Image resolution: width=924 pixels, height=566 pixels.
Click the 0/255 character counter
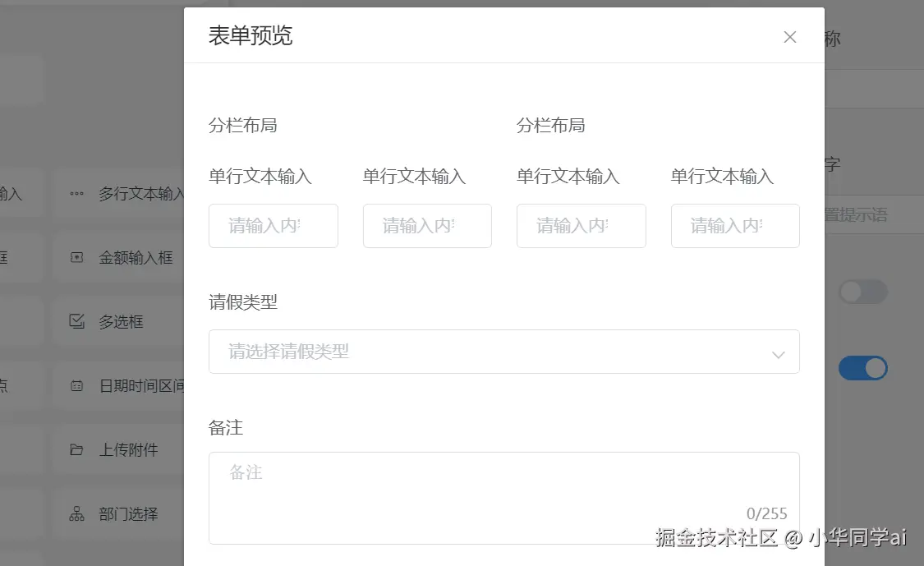click(x=766, y=513)
